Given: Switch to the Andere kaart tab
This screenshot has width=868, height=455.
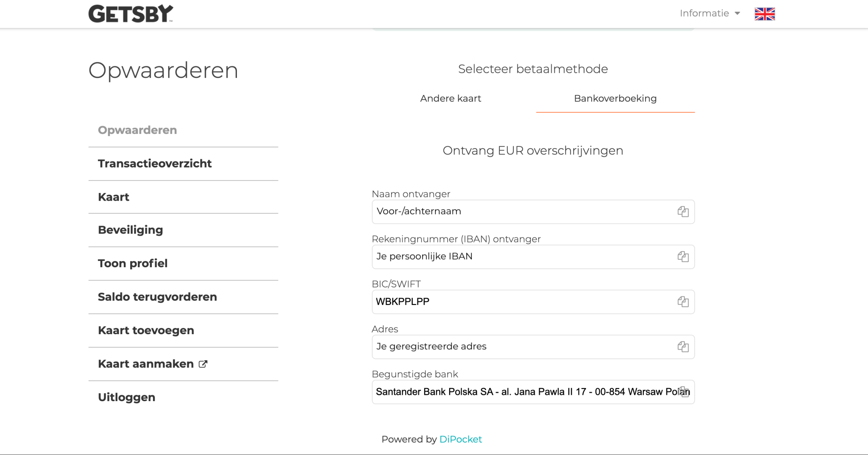Looking at the screenshot, I should pyautogui.click(x=450, y=98).
